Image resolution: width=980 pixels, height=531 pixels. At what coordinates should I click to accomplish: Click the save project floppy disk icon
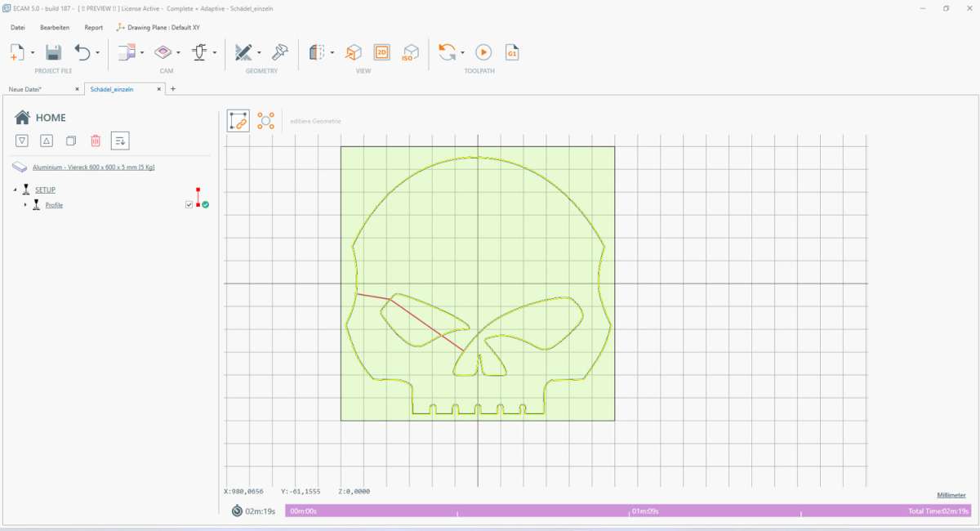pyautogui.click(x=53, y=53)
